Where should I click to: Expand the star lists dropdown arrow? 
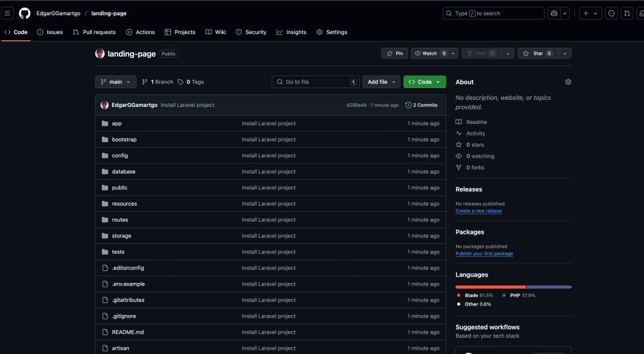pyautogui.click(x=564, y=53)
